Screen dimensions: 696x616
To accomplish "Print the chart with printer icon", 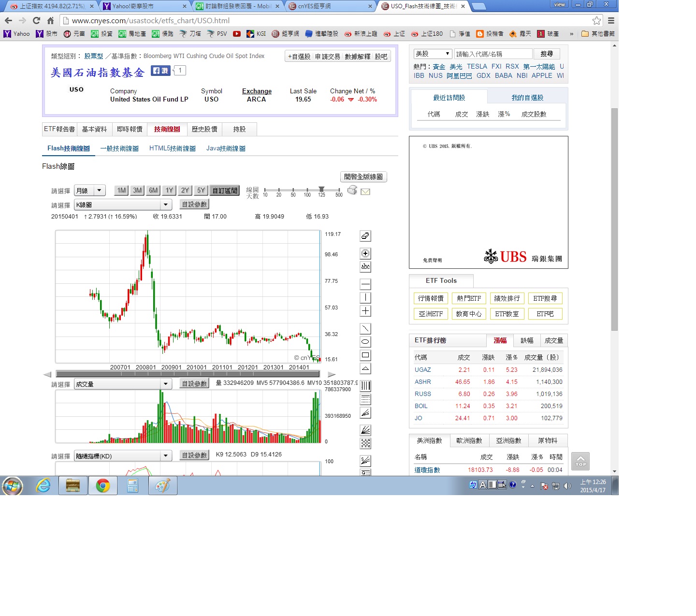I will pyautogui.click(x=352, y=190).
